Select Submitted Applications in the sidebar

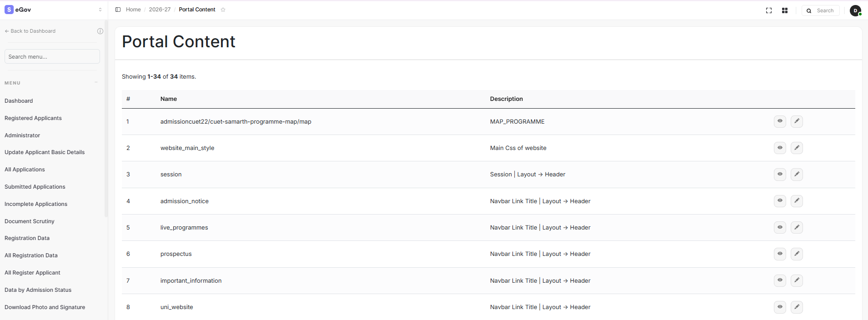click(35, 187)
